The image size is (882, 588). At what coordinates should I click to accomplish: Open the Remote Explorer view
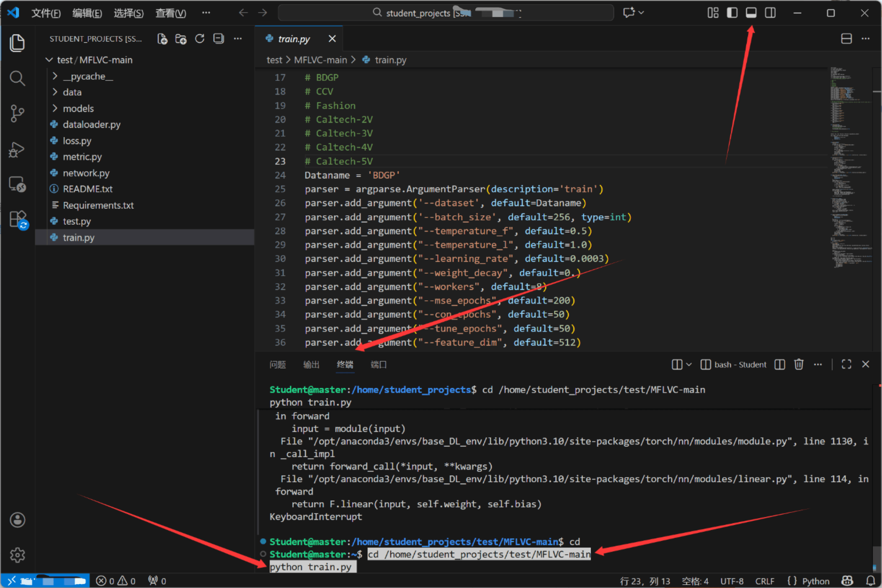17,184
